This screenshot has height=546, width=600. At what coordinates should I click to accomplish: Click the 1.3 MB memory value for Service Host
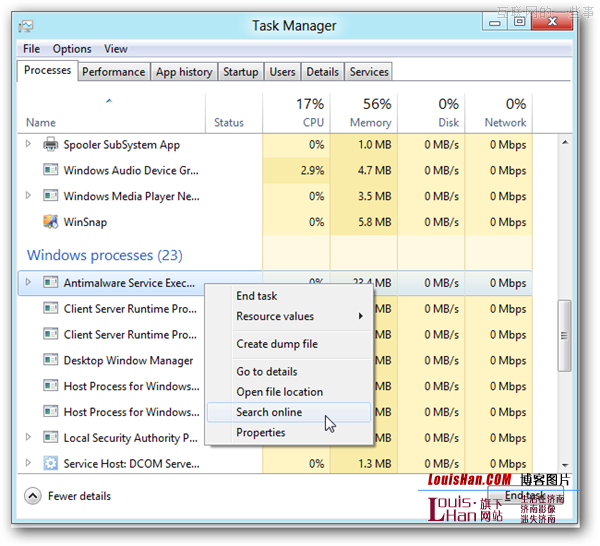(375, 464)
